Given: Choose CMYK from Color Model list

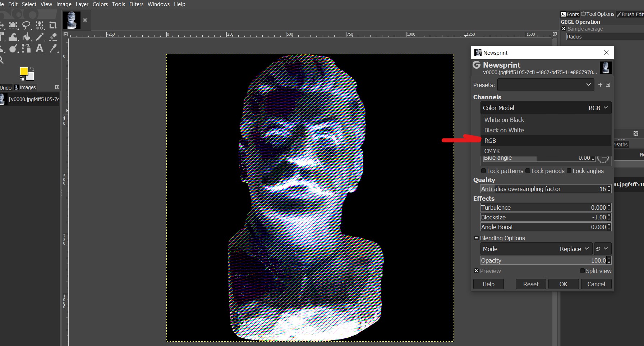Looking at the screenshot, I should tap(492, 151).
